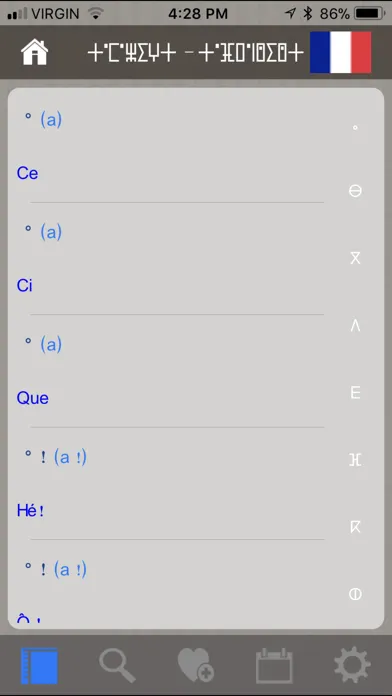Open the heart favorites tab

[x=196, y=665]
